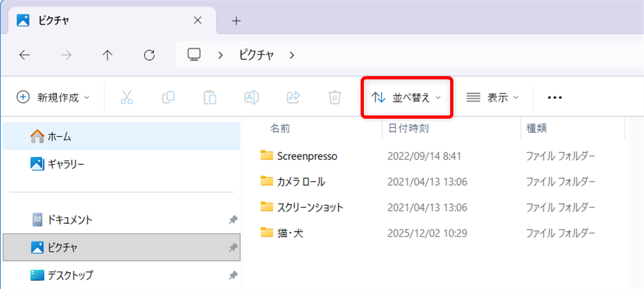Expand the chevron after ピクチャ in address bar

click(x=292, y=55)
